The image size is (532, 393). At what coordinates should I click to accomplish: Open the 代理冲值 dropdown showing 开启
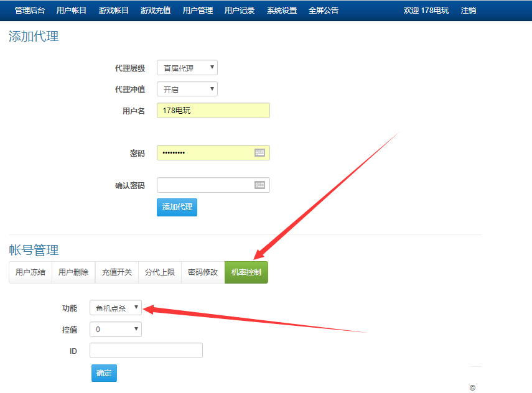[x=187, y=88]
